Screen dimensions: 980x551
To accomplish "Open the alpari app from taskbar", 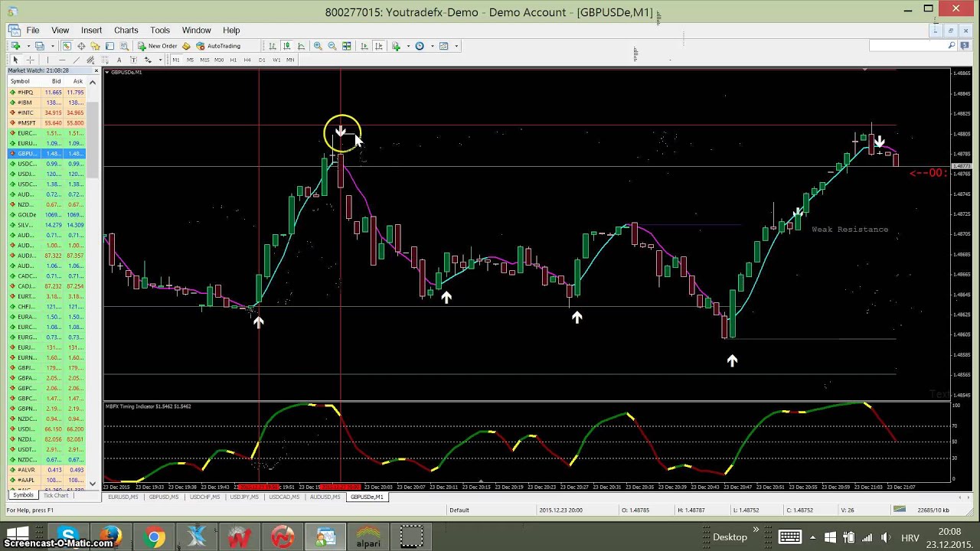I will (x=368, y=537).
